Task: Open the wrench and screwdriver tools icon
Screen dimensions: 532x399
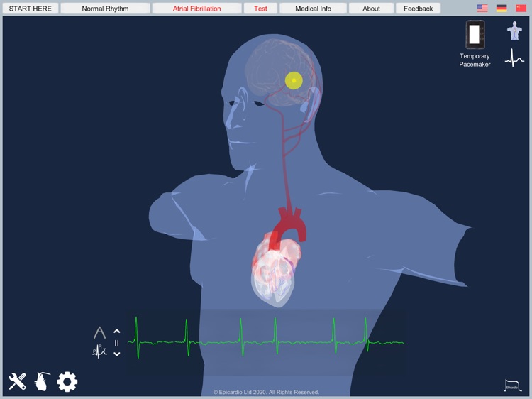Action: [17, 381]
